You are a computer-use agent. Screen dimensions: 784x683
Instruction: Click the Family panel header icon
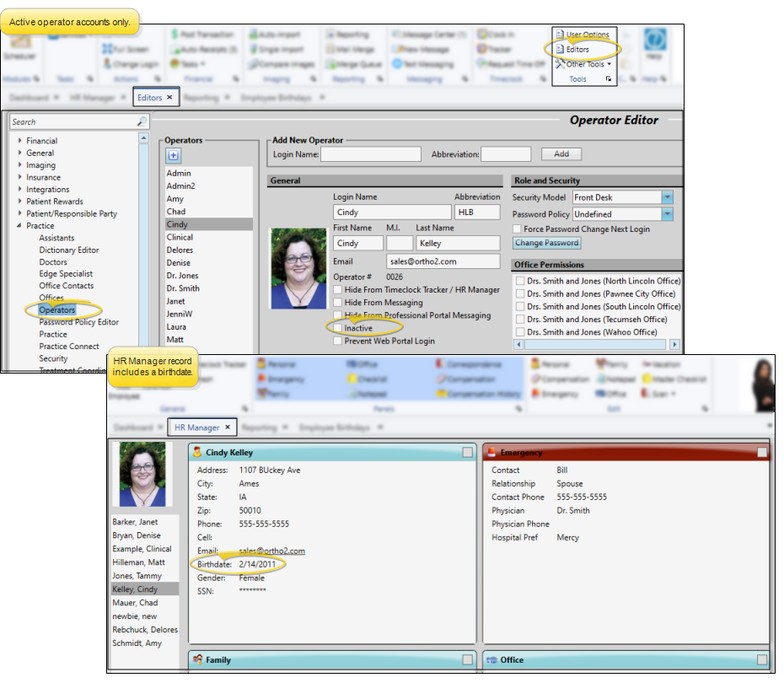[x=196, y=660]
